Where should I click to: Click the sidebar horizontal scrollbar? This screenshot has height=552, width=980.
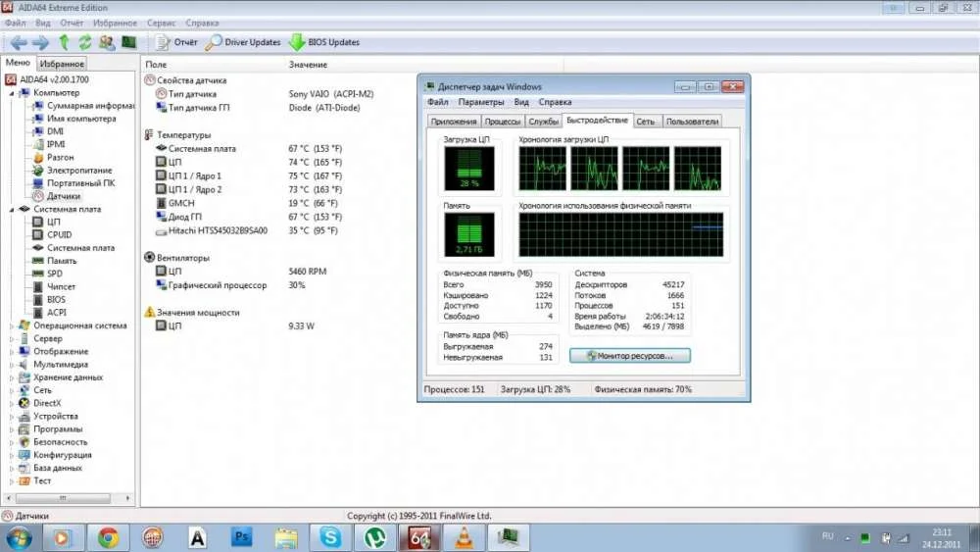(x=68, y=498)
